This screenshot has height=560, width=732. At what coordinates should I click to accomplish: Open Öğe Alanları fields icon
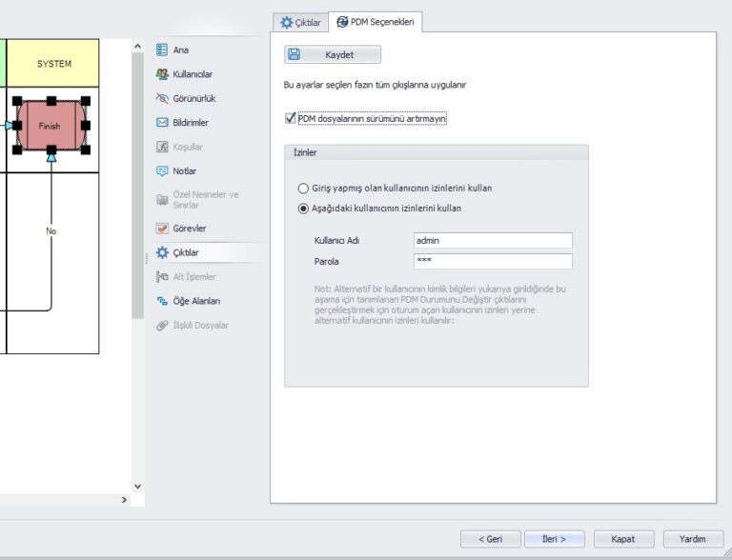(162, 301)
